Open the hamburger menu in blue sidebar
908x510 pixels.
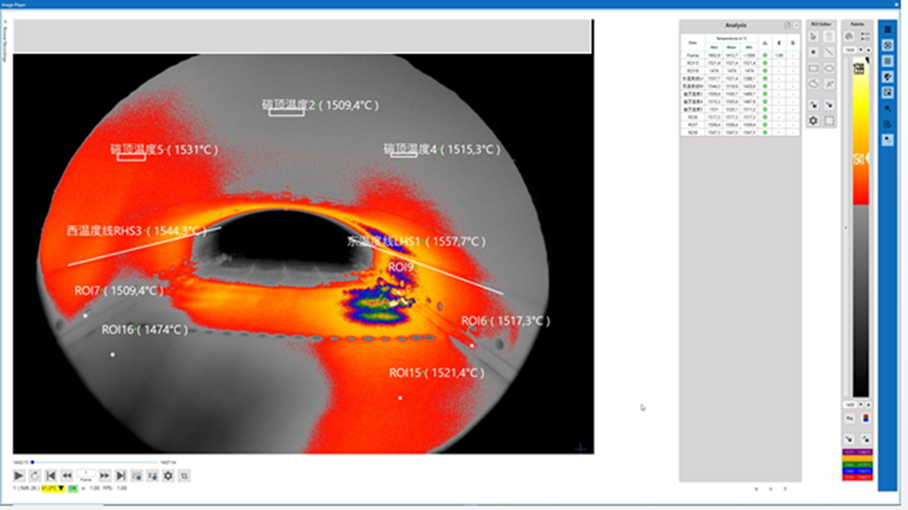(x=888, y=30)
